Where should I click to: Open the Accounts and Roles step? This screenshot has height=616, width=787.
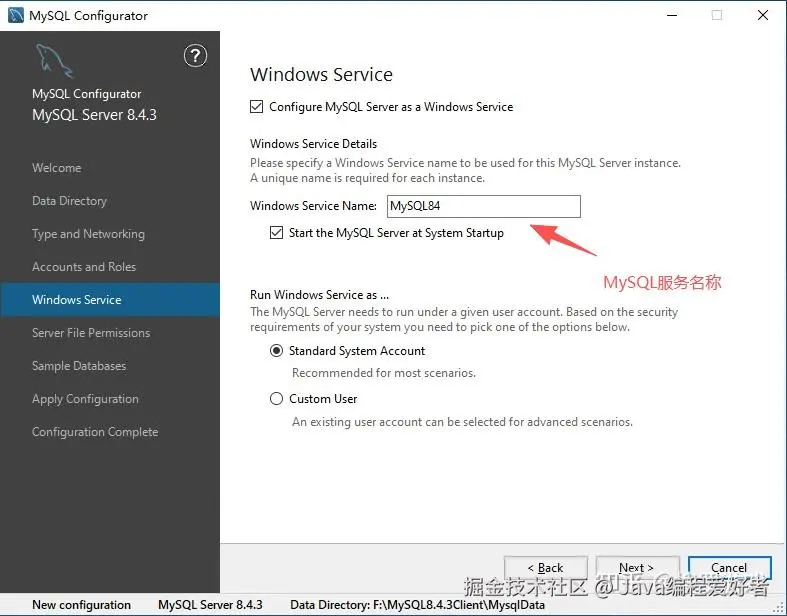point(84,267)
